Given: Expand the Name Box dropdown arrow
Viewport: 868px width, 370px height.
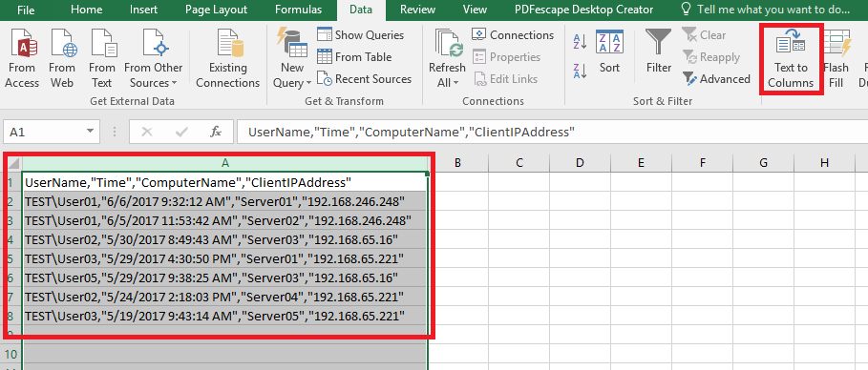Looking at the screenshot, I should (x=90, y=132).
